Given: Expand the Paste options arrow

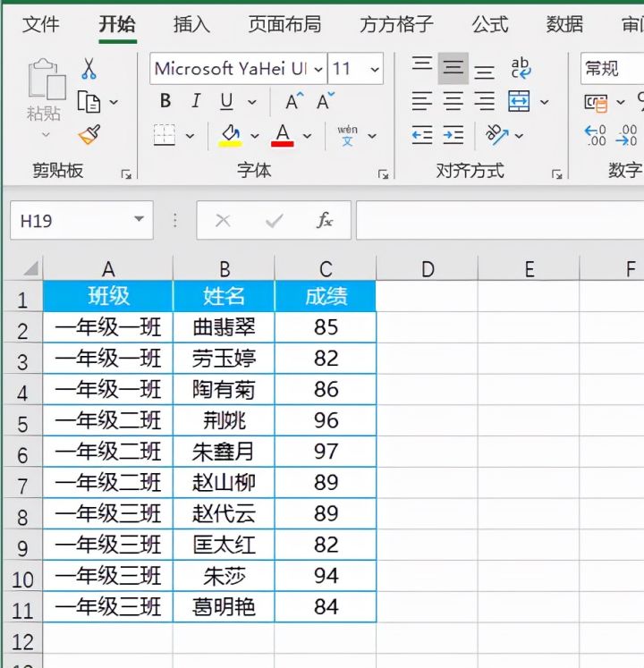Looking at the screenshot, I should point(46,135).
